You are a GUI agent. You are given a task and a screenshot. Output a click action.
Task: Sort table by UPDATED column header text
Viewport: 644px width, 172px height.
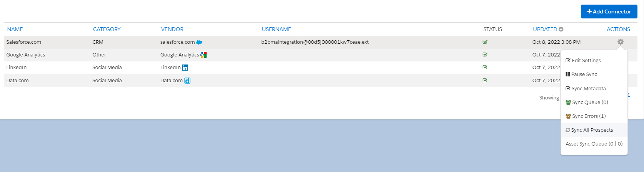545,29
